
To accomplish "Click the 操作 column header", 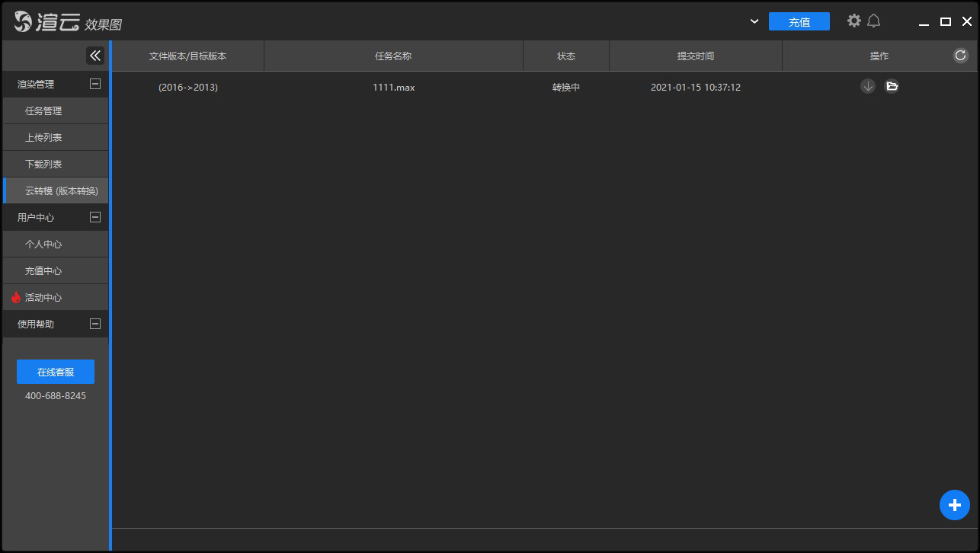I will [x=879, y=56].
